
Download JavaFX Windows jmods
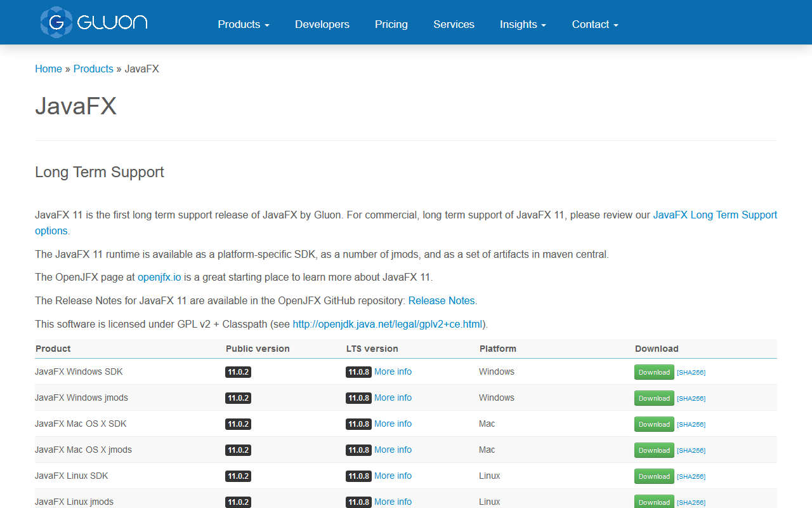(x=654, y=398)
